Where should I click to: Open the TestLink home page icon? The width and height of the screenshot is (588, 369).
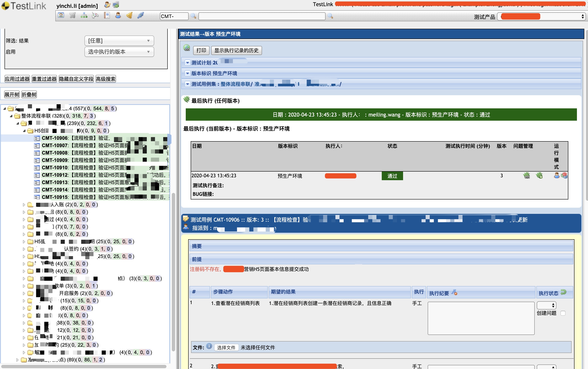[x=61, y=16]
